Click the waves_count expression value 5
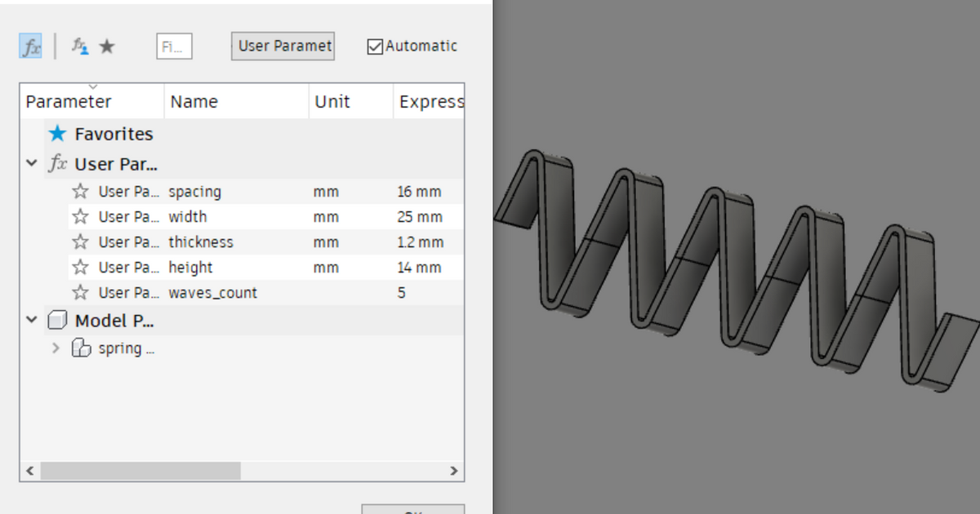This screenshot has height=514, width=980. (x=402, y=292)
